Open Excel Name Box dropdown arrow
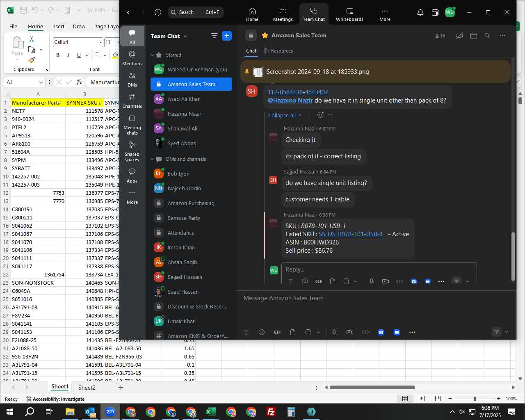This screenshot has height=420, width=525. (x=41, y=82)
